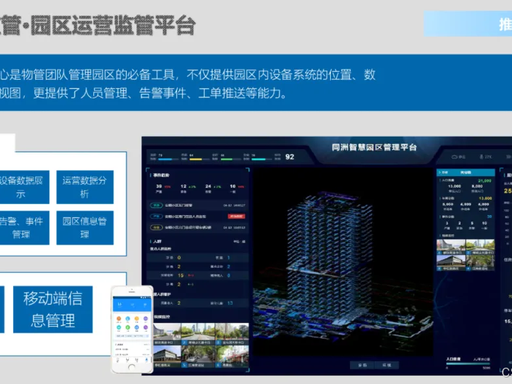Viewport: 512px width, 384px height.
Task: Click the cloud weather icon in dashboard header
Action: tap(455, 157)
